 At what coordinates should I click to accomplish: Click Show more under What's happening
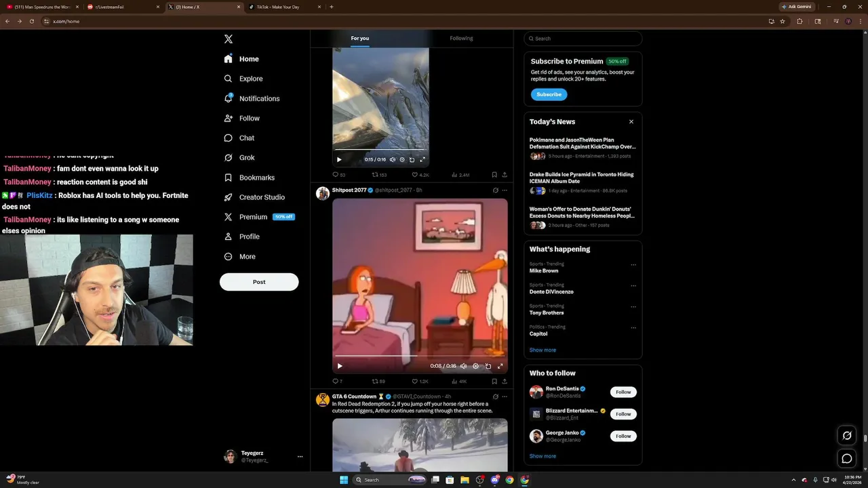click(542, 350)
